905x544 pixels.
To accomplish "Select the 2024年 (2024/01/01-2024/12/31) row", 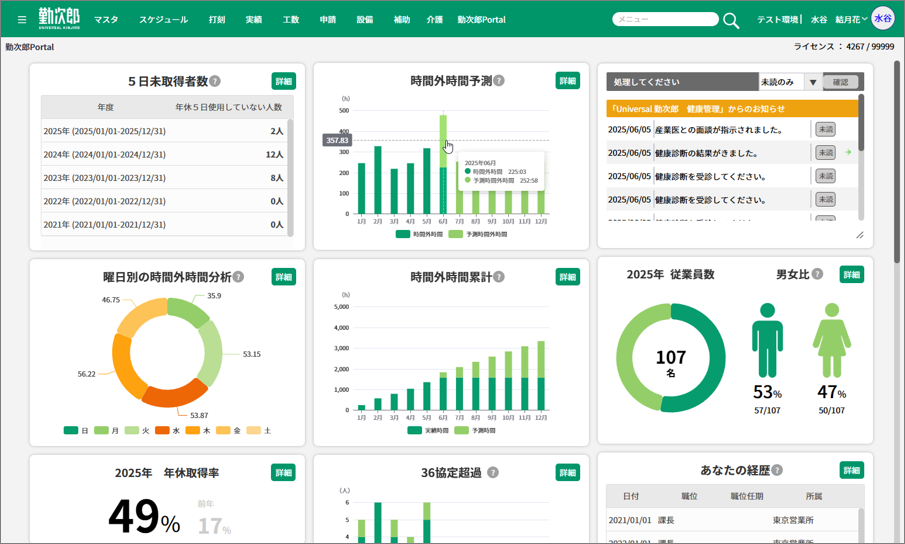I will pos(164,154).
